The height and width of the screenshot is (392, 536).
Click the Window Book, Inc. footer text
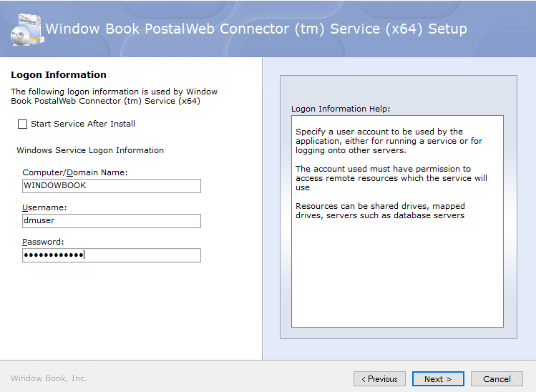pos(49,378)
